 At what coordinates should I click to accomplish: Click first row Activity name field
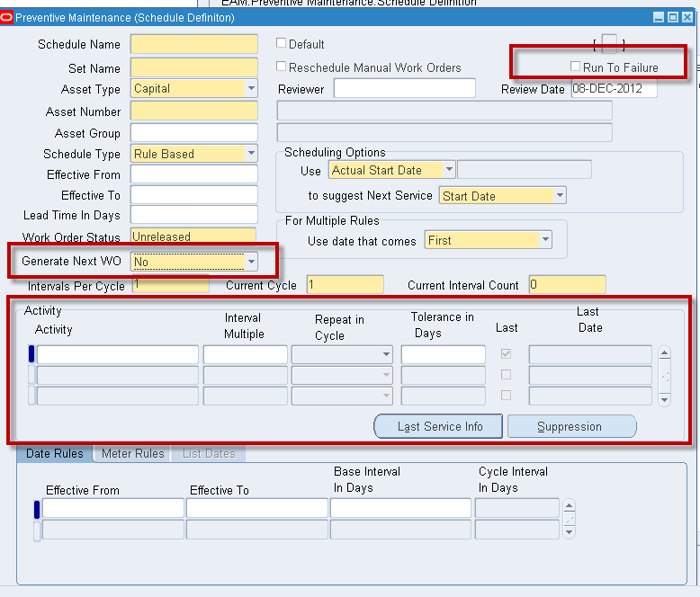118,354
